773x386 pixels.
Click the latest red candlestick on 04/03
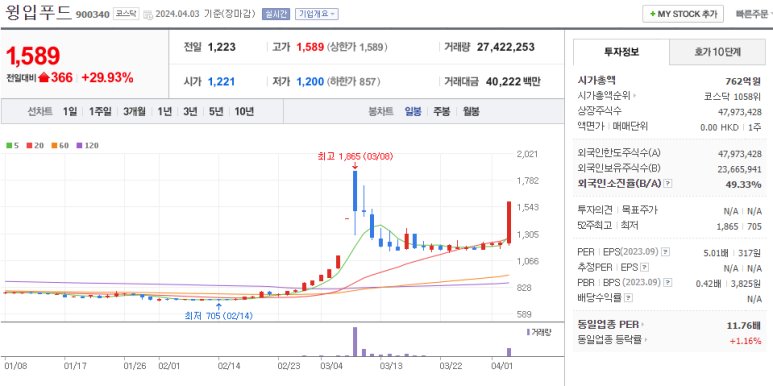[x=509, y=222]
